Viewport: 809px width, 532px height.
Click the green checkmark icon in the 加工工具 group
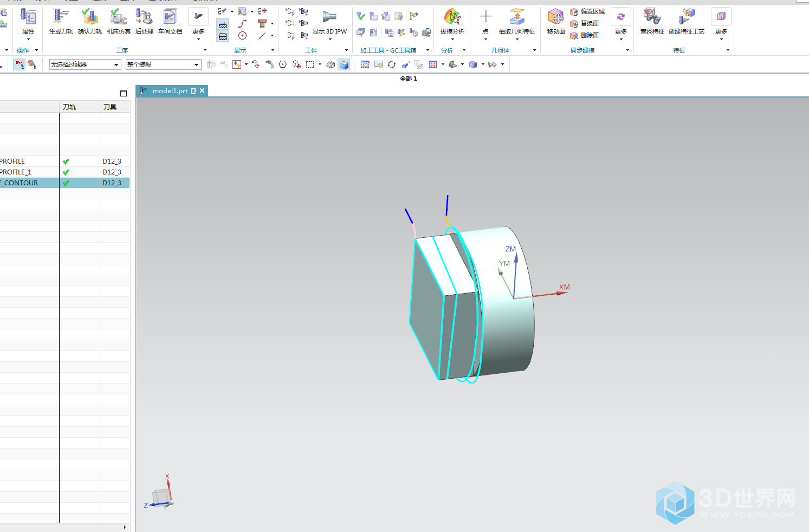(x=361, y=16)
